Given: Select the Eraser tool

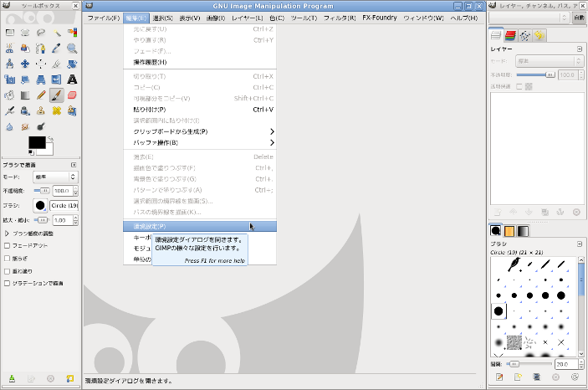Looking at the screenshot, I should point(72,95).
